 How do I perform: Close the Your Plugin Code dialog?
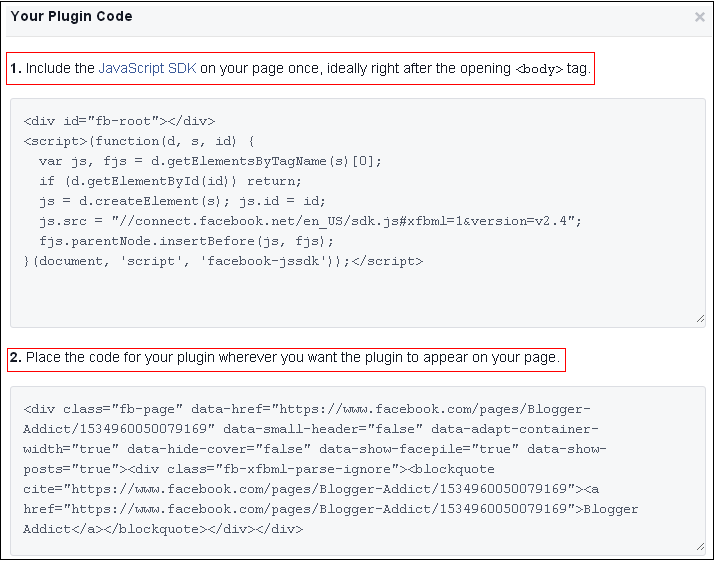(x=699, y=17)
